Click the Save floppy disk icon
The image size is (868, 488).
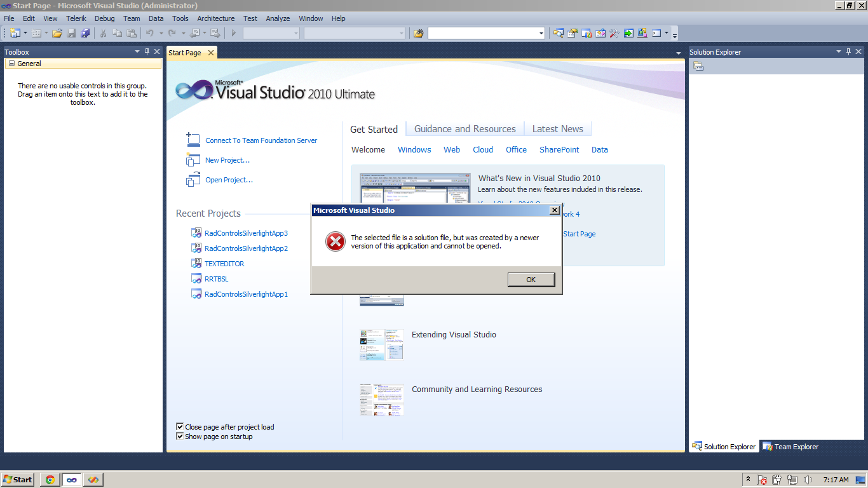click(x=71, y=33)
